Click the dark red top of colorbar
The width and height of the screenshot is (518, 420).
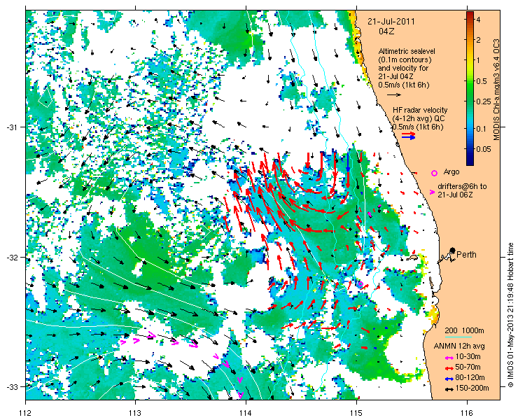point(470,14)
